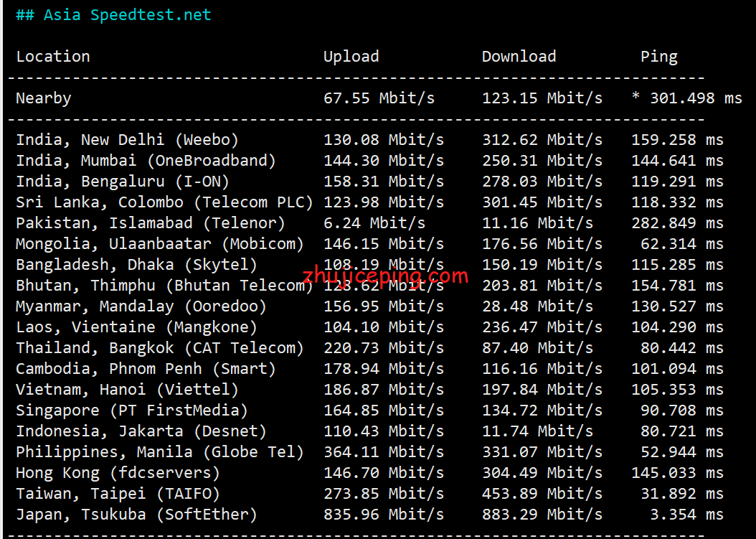Click 'Philippines, Manila (Globe Tel)' location

pyautogui.click(x=159, y=451)
